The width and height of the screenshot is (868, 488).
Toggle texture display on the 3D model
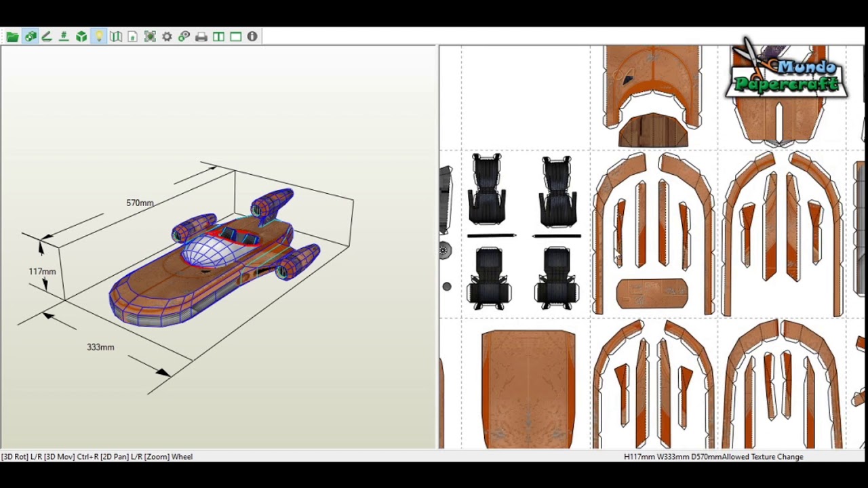pyautogui.click(x=31, y=37)
